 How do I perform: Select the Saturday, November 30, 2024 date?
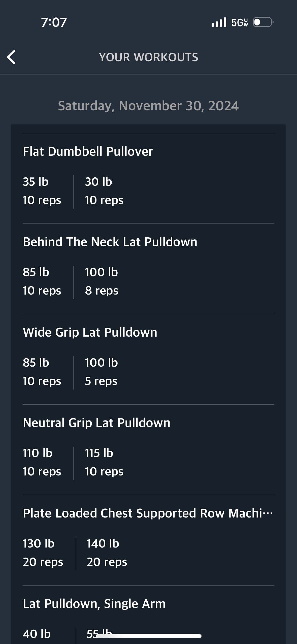tap(148, 106)
